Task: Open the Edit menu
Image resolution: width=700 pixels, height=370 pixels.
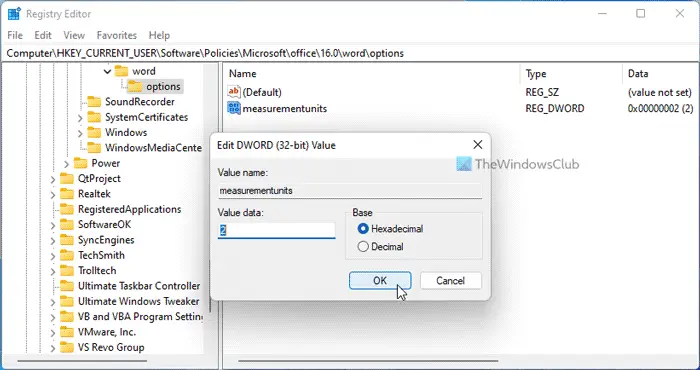Action: coord(43,35)
